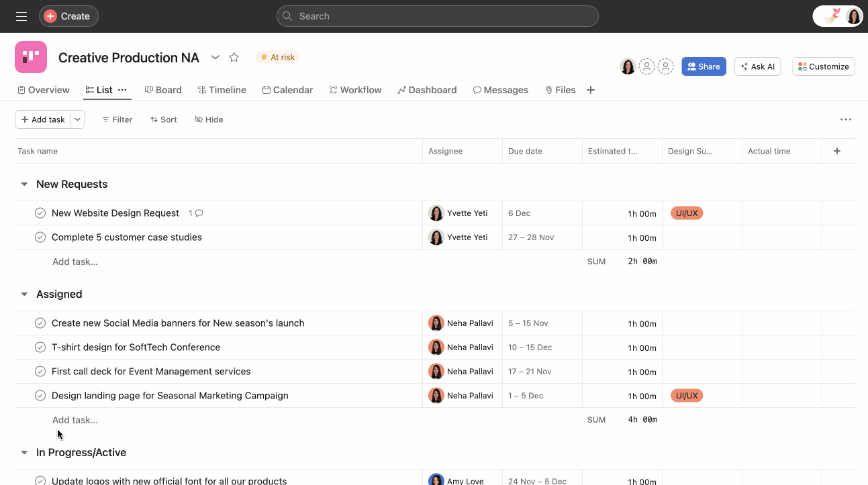Mark T-shirt design for SoftTech Conference complete
Screen dimensions: 868x485
(x=40, y=347)
